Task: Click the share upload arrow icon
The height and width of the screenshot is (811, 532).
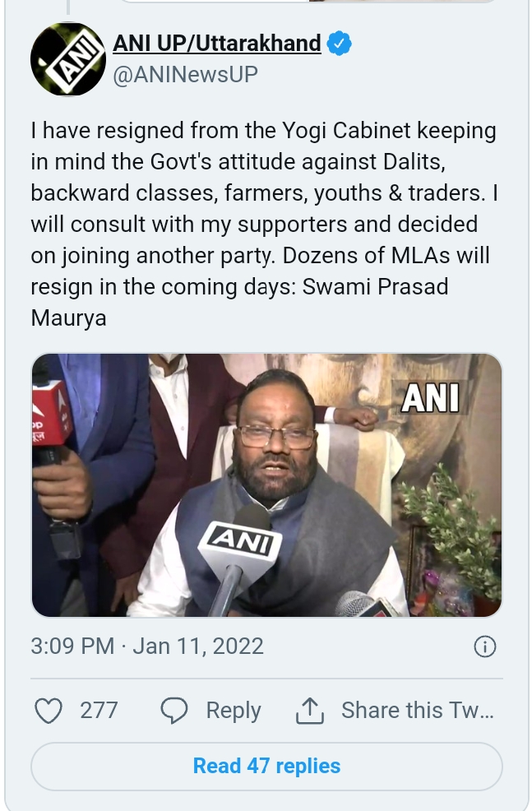Action: (x=310, y=710)
